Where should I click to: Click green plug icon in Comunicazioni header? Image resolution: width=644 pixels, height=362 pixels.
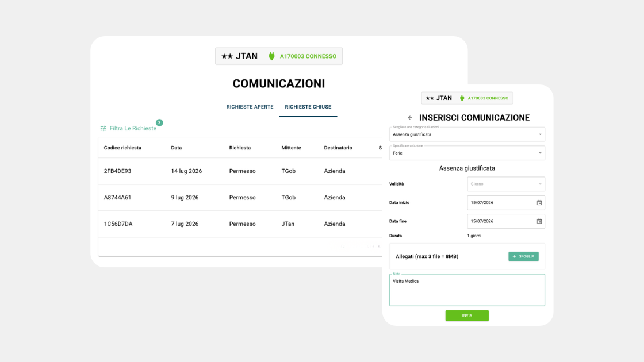tap(271, 56)
